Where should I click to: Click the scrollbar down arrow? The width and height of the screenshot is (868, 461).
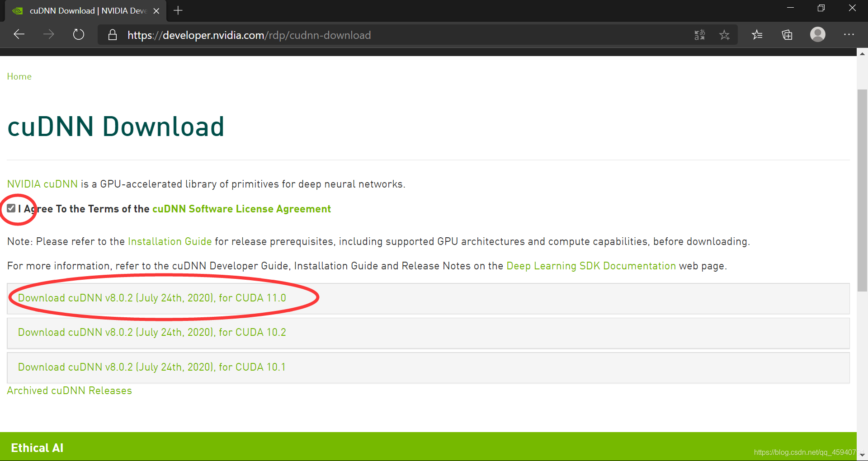tap(862, 455)
